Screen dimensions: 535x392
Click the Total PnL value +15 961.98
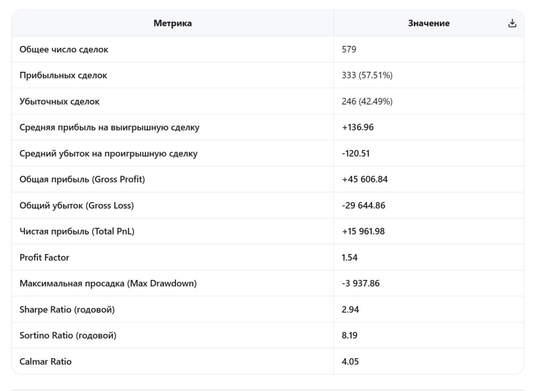363,232
